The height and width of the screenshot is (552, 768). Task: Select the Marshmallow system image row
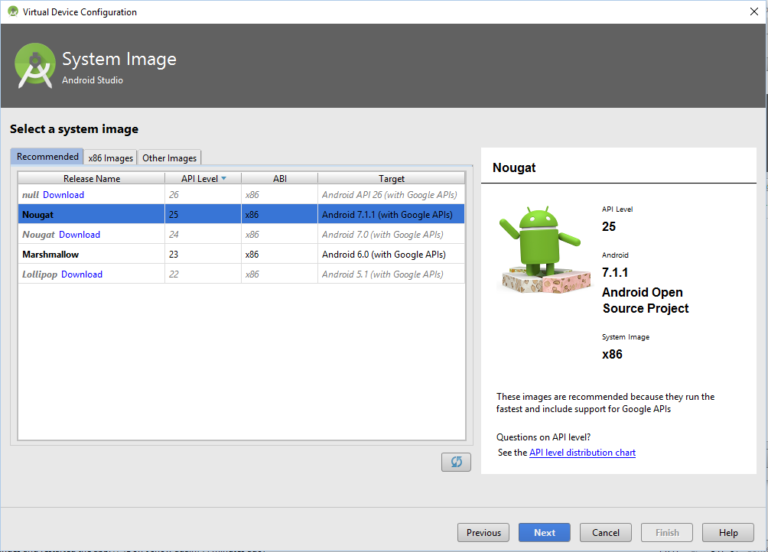click(240, 255)
